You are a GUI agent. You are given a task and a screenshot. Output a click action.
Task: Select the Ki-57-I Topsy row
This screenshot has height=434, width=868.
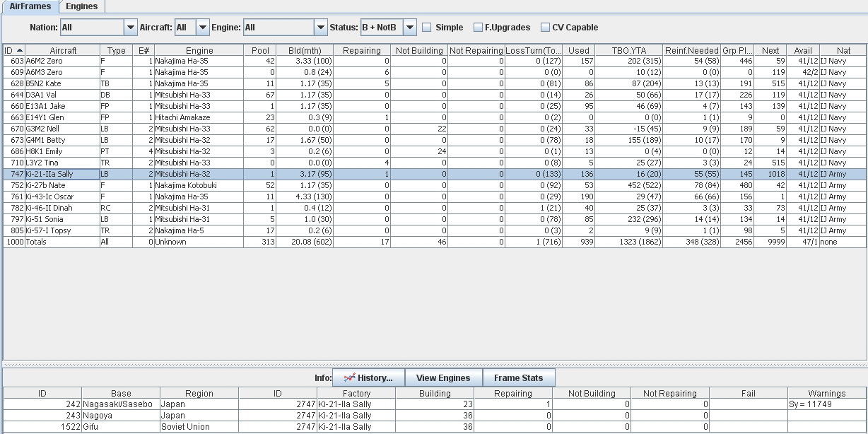[x=435, y=230]
